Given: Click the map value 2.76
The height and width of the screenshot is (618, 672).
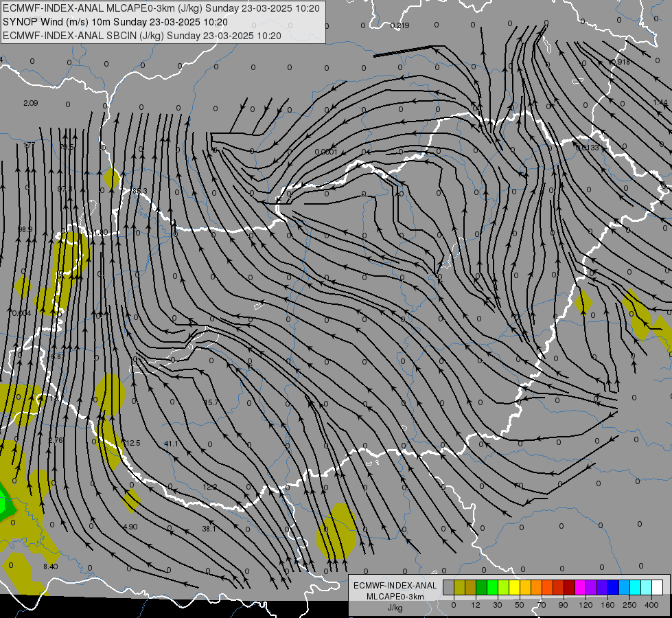Looking at the screenshot, I should [56, 440].
